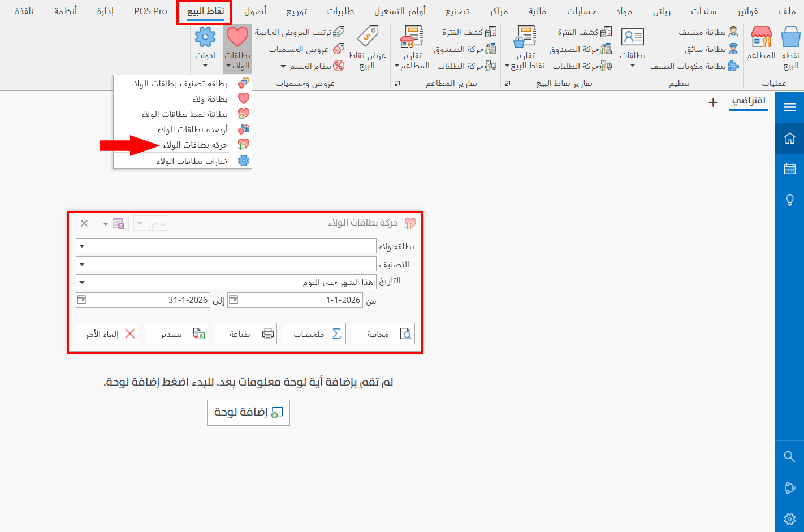
Task: Open the settings gear in sidebar
Action: [790, 518]
